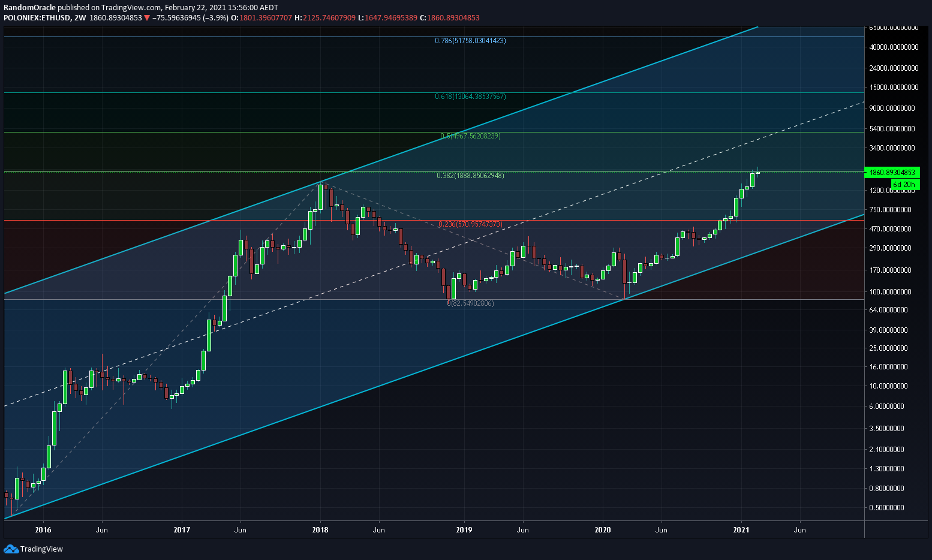Viewport: 932px width, 560px height.
Task: Click the close value C:1860.89304853
Action: [450, 18]
